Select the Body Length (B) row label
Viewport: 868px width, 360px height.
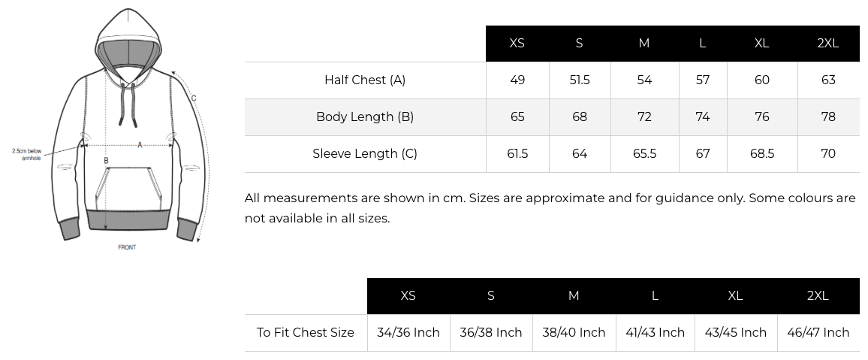[x=365, y=116]
